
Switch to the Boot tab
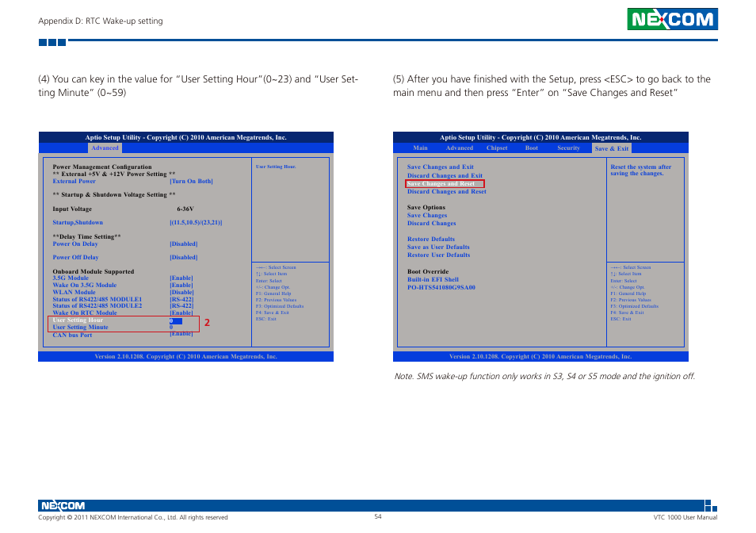(x=531, y=148)
